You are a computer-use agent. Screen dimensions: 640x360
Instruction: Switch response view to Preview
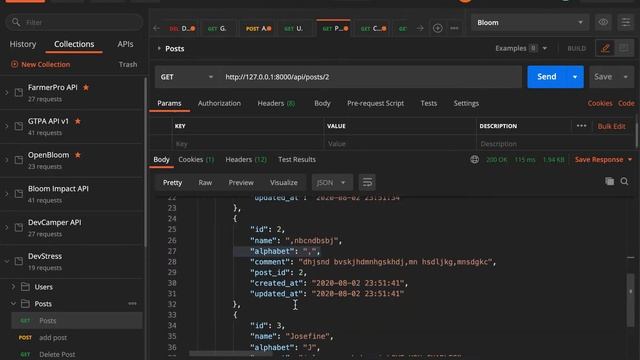click(x=241, y=182)
